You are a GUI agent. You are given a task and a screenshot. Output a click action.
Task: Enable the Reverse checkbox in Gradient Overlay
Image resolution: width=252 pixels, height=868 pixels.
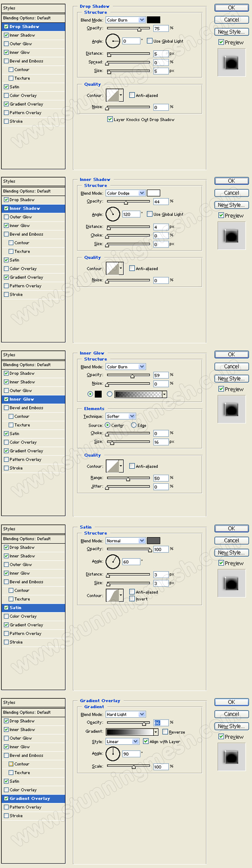pos(165,732)
